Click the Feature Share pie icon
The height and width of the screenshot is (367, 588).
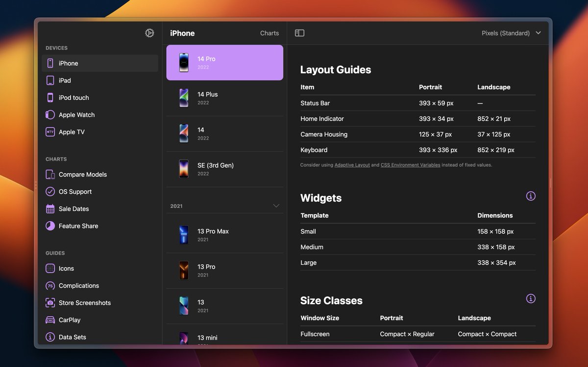tap(50, 226)
